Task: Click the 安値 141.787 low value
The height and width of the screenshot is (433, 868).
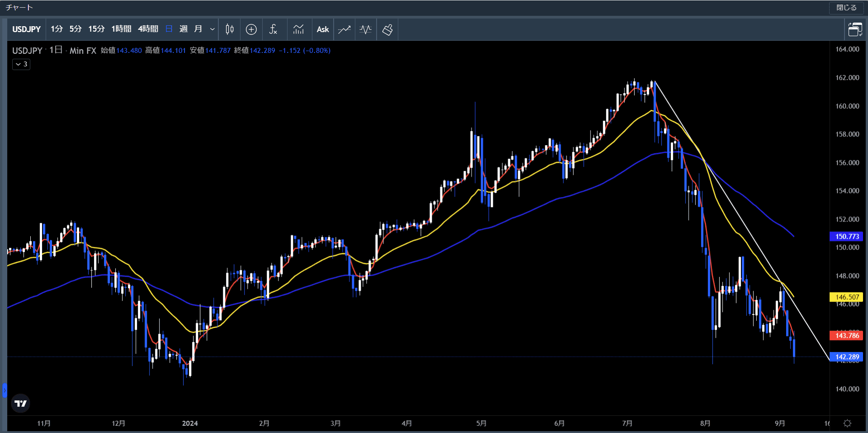Action: click(x=210, y=51)
